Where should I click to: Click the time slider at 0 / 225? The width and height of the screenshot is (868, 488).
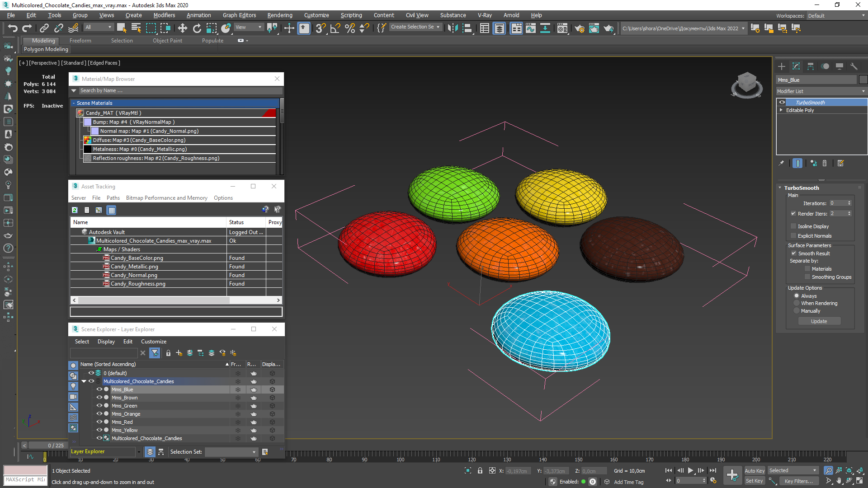(x=48, y=446)
